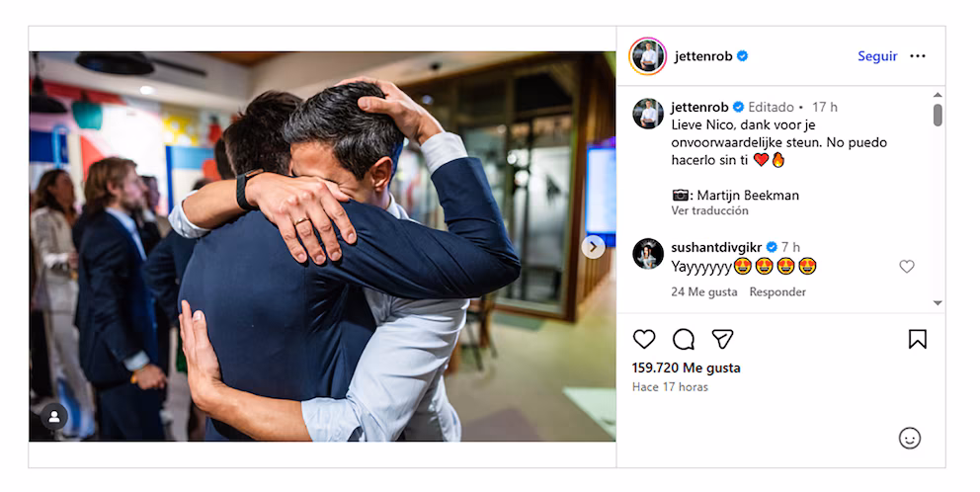Save the post with the bookmark icon
Image resolution: width=980 pixels, height=492 pixels.
pos(917,340)
